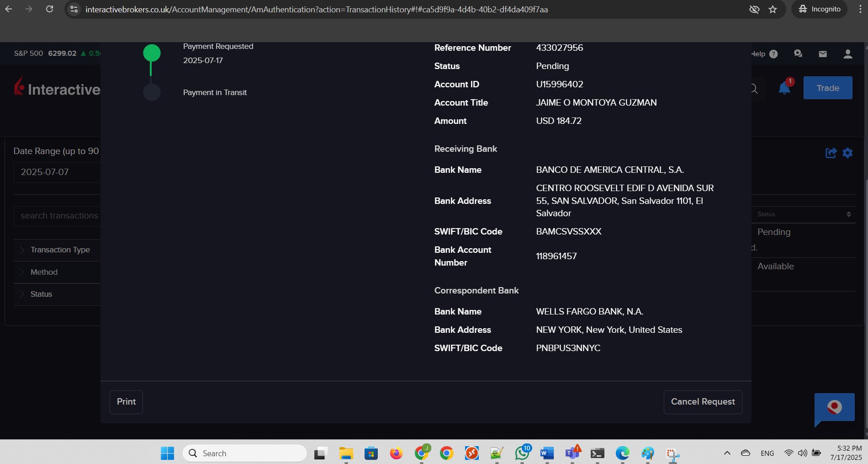Open the browser three-dot menu

pyautogui.click(x=860, y=9)
